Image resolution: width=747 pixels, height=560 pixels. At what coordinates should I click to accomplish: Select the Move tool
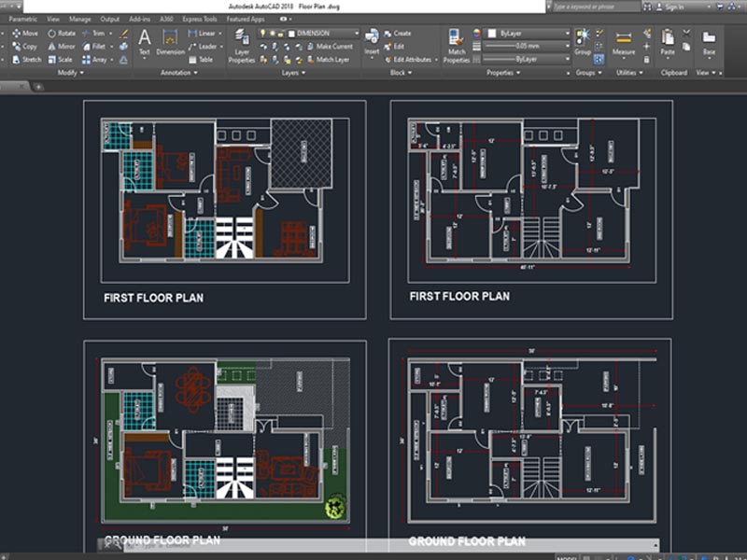23,33
